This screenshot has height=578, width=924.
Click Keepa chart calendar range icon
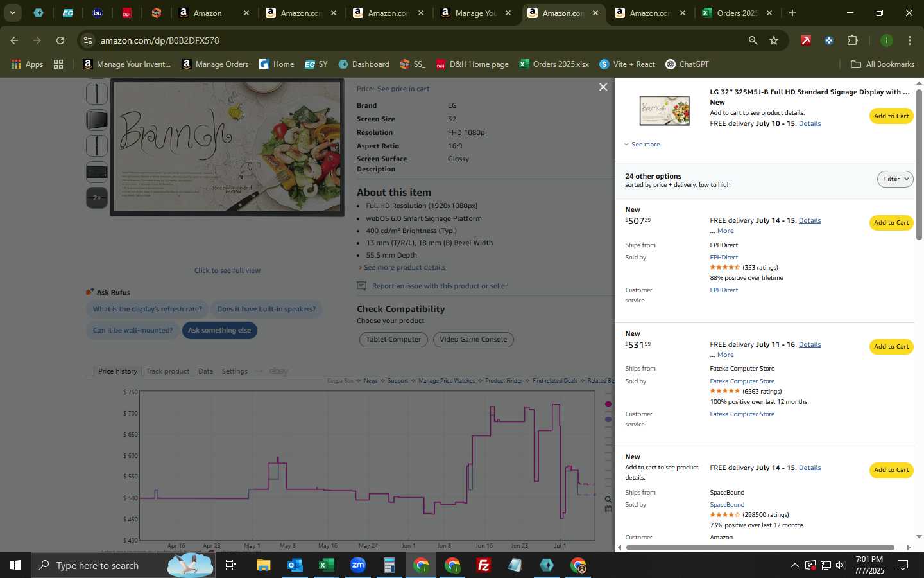click(x=608, y=509)
